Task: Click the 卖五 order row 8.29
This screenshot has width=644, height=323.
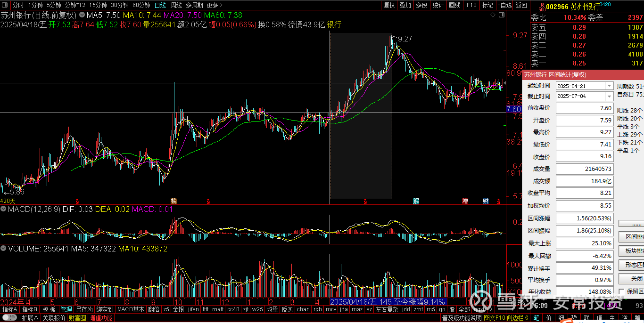Action: pos(587,27)
